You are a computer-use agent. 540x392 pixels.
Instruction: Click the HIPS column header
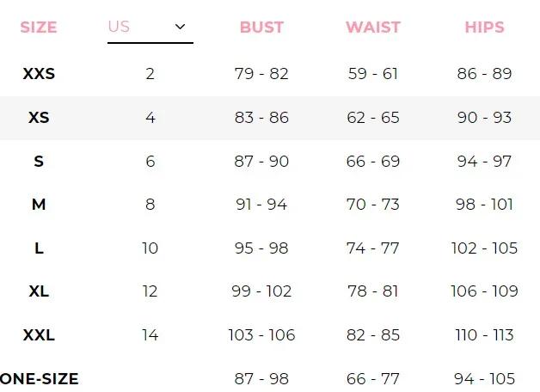tap(484, 28)
